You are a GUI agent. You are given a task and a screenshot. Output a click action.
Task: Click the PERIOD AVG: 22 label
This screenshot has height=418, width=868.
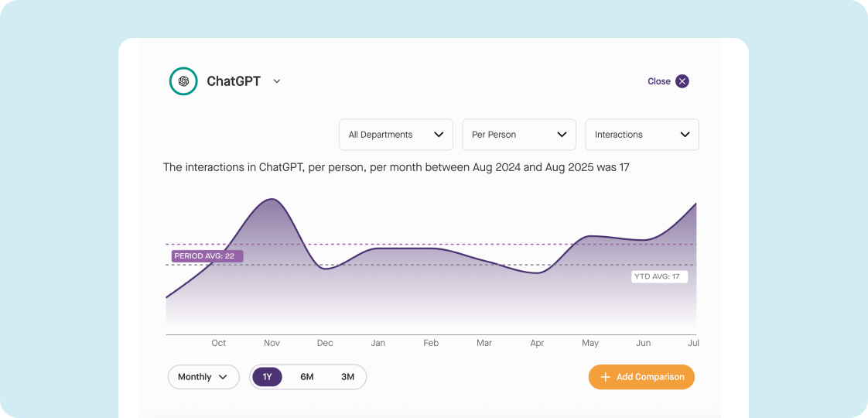click(x=207, y=256)
